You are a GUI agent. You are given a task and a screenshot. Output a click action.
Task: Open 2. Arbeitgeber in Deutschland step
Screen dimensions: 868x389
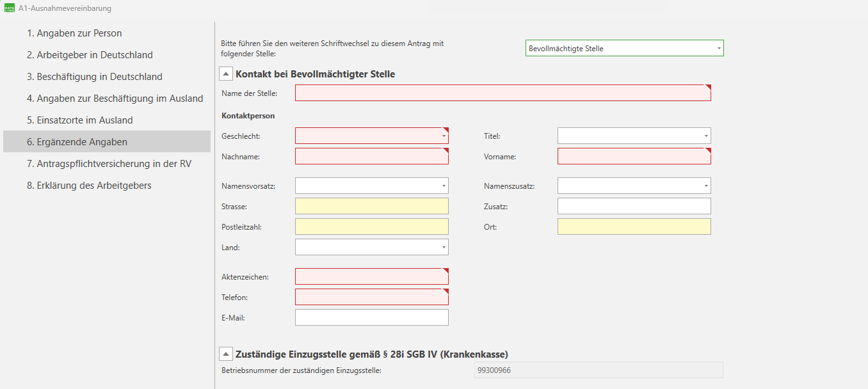90,55
